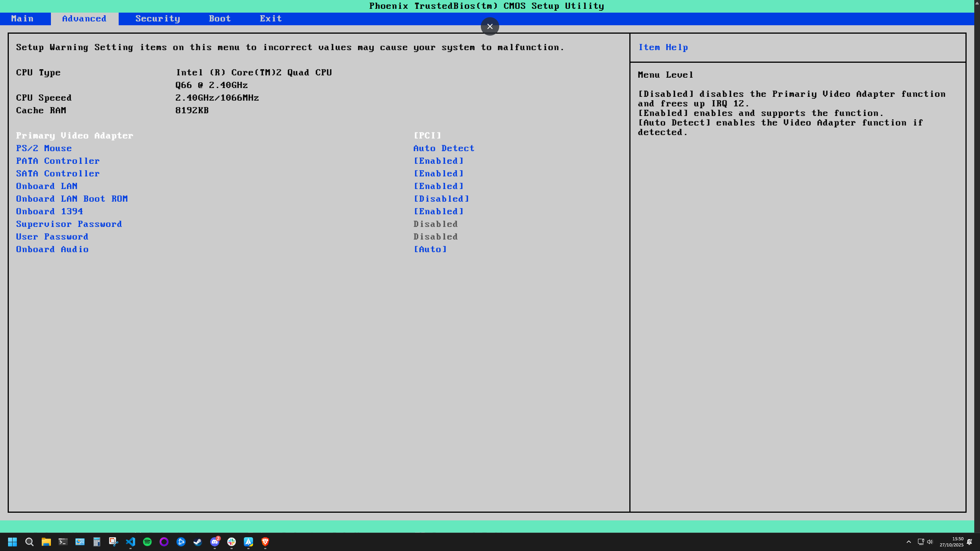Screen dimensions: 980x551
Task: Toggle PATA Controller Enabled value
Action: coord(439,161)
